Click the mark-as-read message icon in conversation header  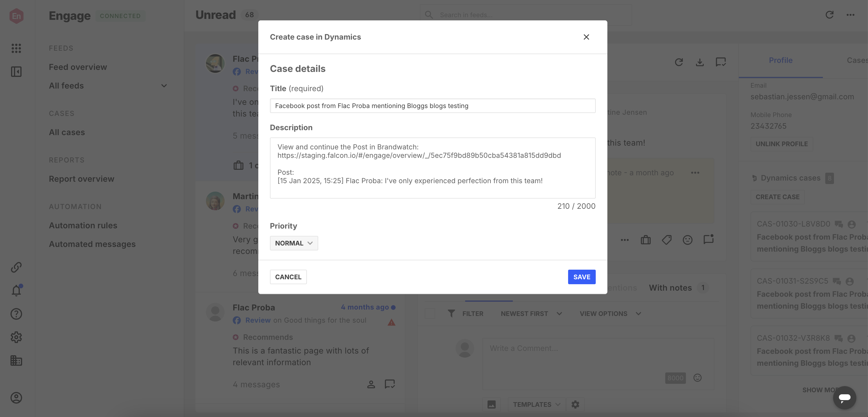click(721, 62)
